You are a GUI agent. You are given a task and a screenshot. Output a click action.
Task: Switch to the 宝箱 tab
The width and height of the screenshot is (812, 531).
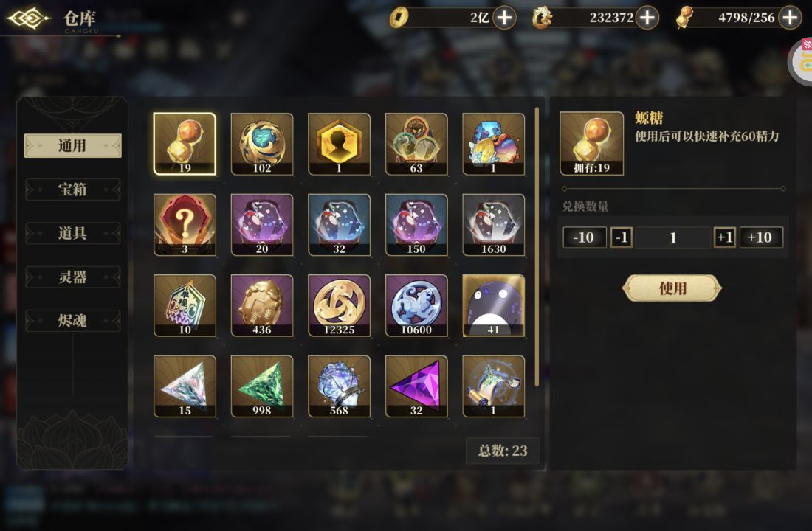click(x=72, y=190)
